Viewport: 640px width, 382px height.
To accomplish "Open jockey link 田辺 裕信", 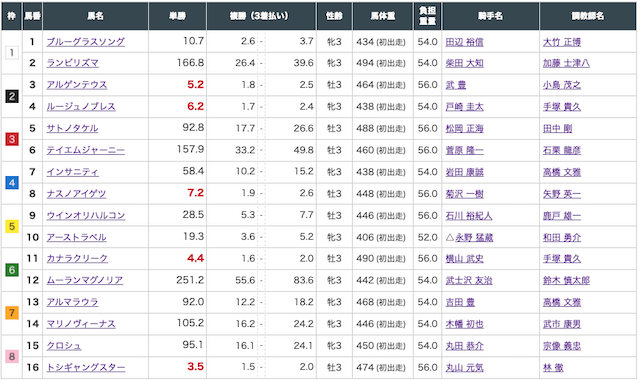I will click(464, 42).
